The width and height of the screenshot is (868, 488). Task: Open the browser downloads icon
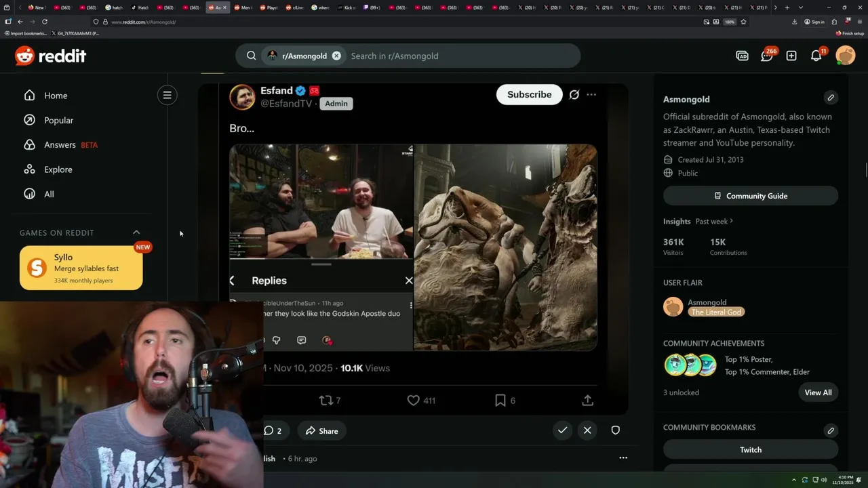(x=794, y=22)
